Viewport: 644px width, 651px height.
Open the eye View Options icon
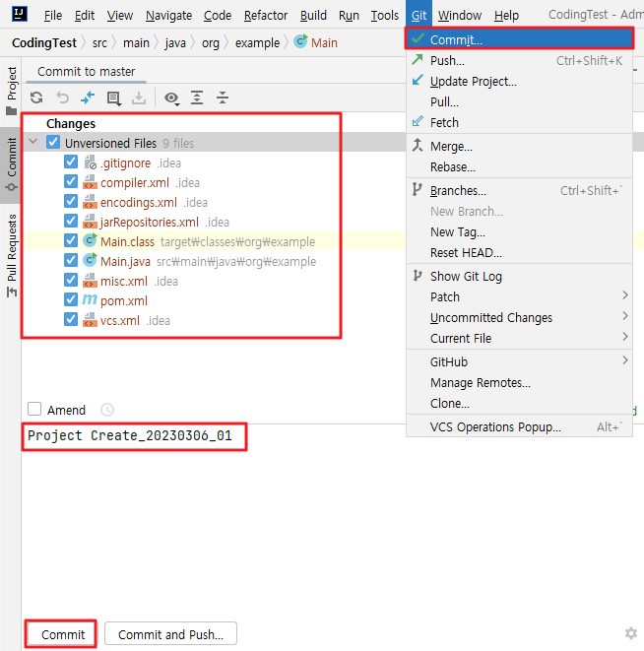point(171,98)
